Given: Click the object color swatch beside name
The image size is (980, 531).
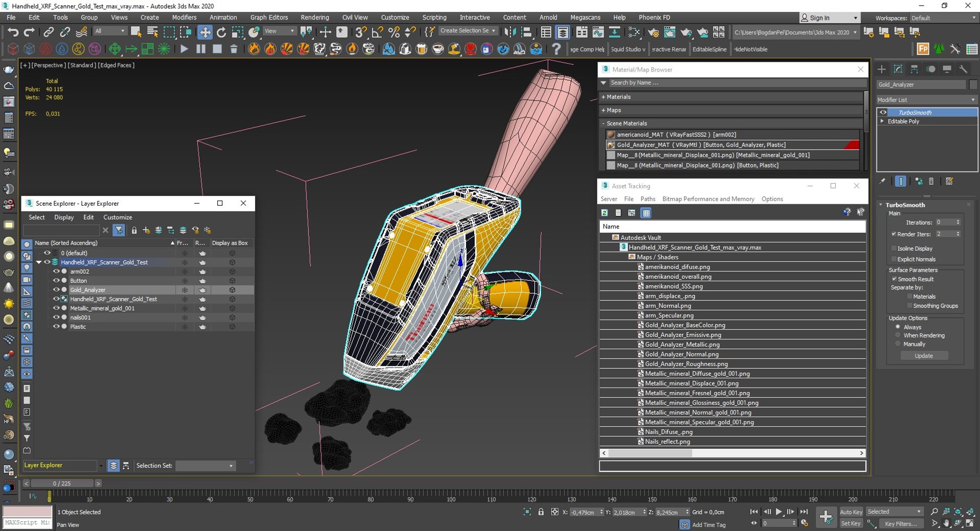Looking at the screenshot, I should (x=973, y=85).
